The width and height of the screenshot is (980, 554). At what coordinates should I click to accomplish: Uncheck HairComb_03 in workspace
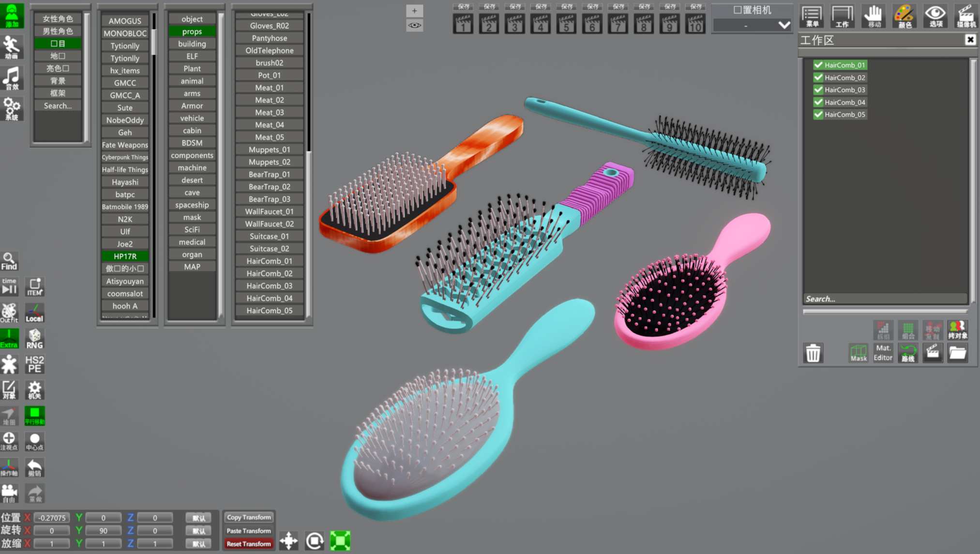tap(818, 90)
